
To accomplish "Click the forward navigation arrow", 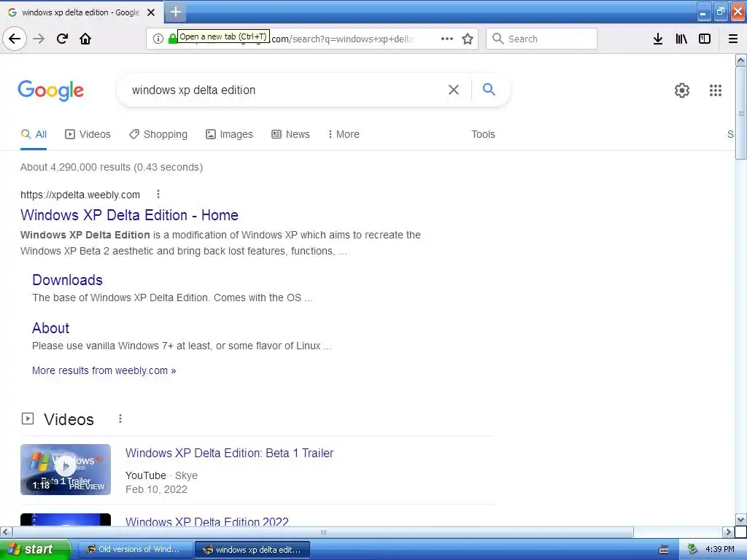I will [39, 39].
